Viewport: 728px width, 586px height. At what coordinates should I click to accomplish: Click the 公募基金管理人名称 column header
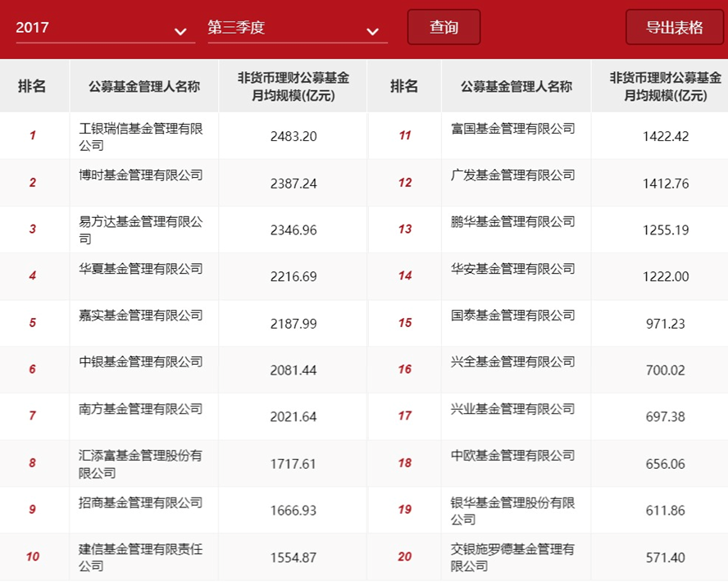[143, 85]
